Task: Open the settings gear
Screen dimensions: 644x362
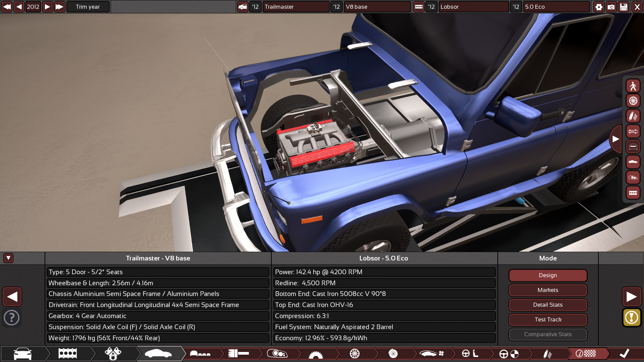Action: point(599,7)
